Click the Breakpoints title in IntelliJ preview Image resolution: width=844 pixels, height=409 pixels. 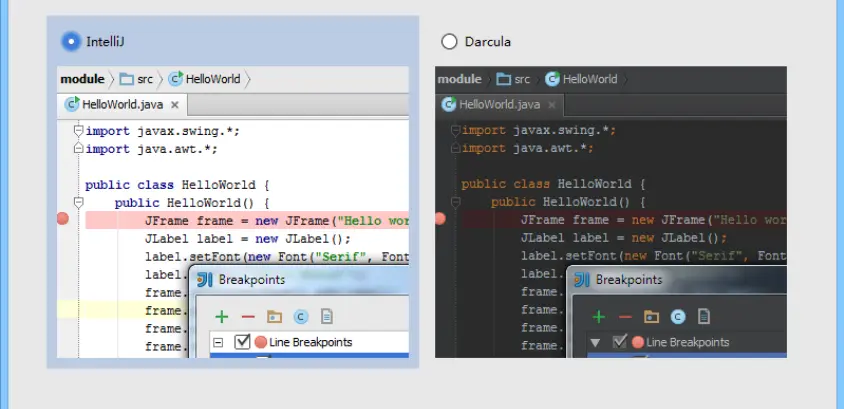(x=252, y=280)
